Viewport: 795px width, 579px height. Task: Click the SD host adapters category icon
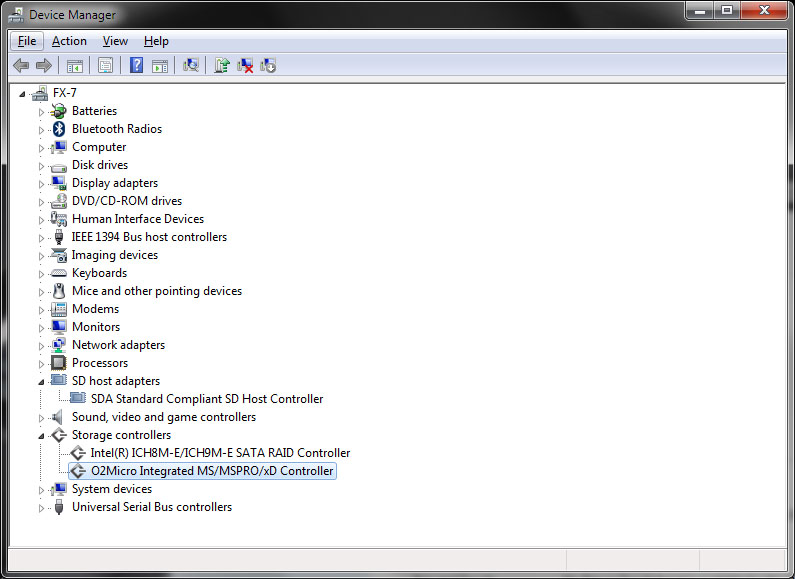point(59,380)
